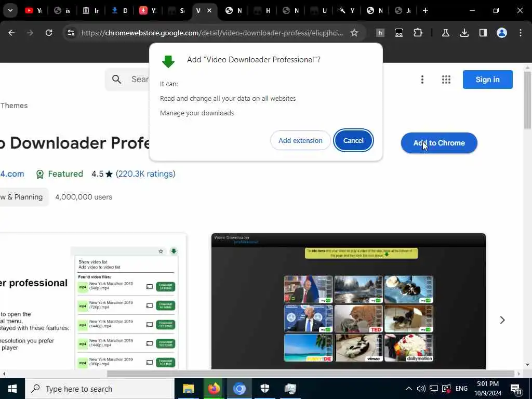Click the ENG language indicator
532x399 pixels.
click(461, 389)
